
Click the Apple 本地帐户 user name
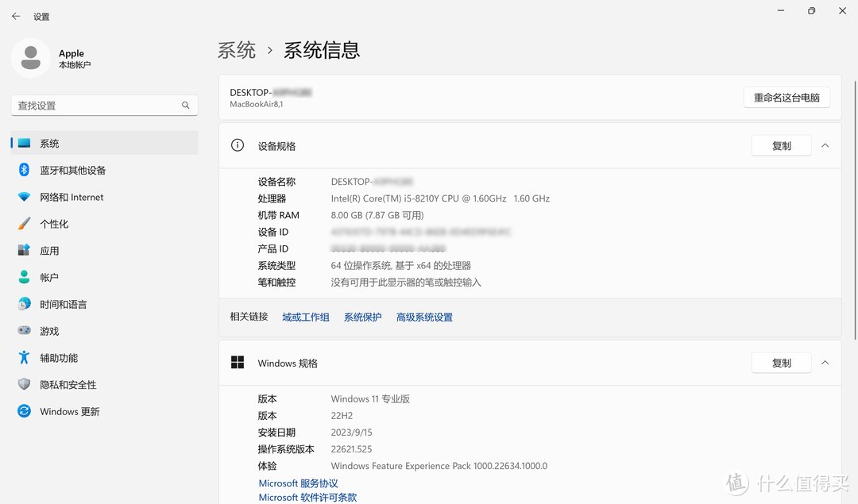(x=75, y=59)
